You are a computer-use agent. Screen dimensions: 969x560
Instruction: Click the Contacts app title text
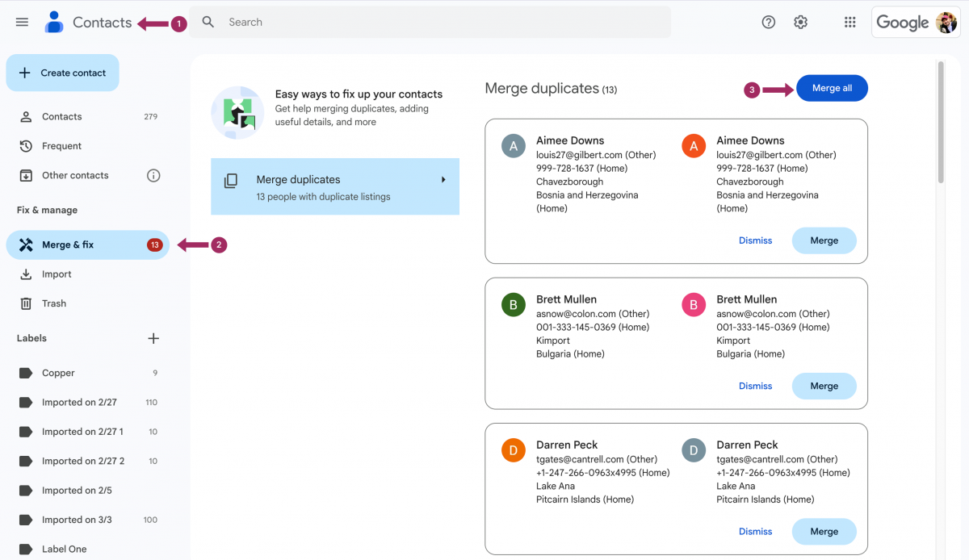[x=102, y=23]
